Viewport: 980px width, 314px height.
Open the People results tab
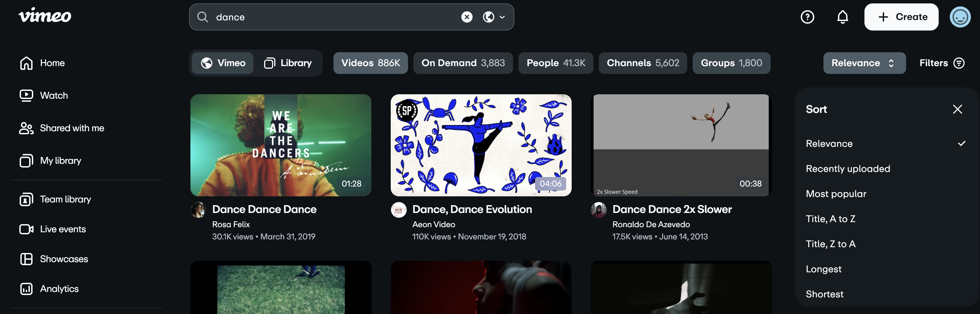[555, 63]
